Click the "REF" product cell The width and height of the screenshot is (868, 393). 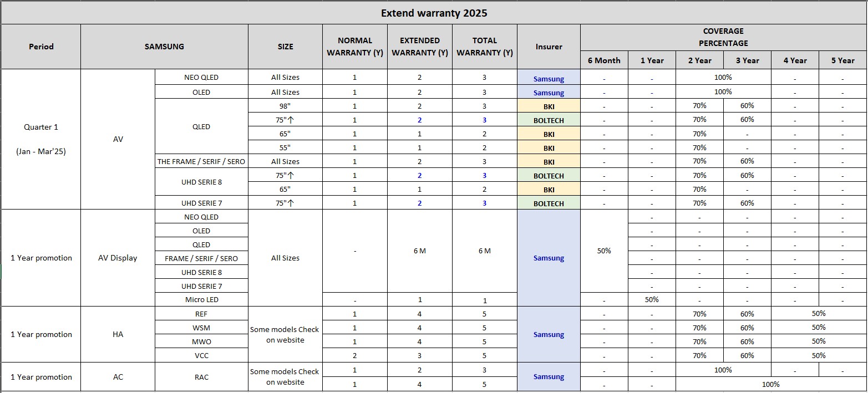tap(201, 314)
